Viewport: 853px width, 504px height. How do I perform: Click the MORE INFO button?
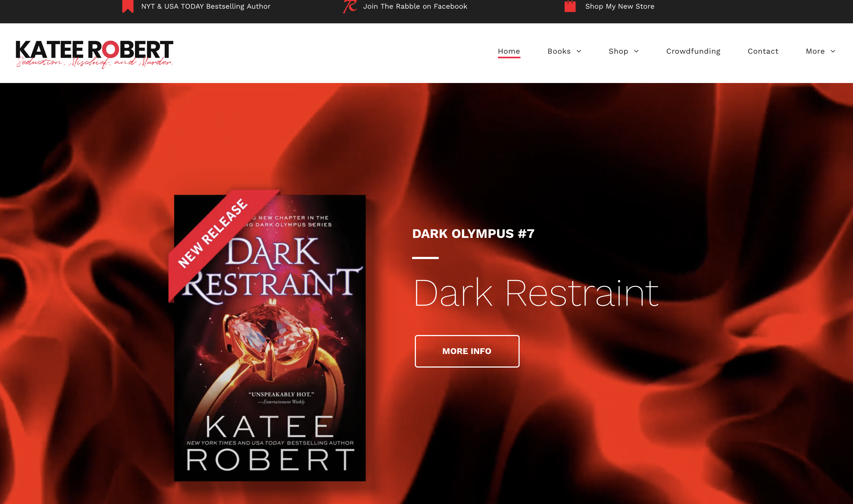click(x=467, y=351)
